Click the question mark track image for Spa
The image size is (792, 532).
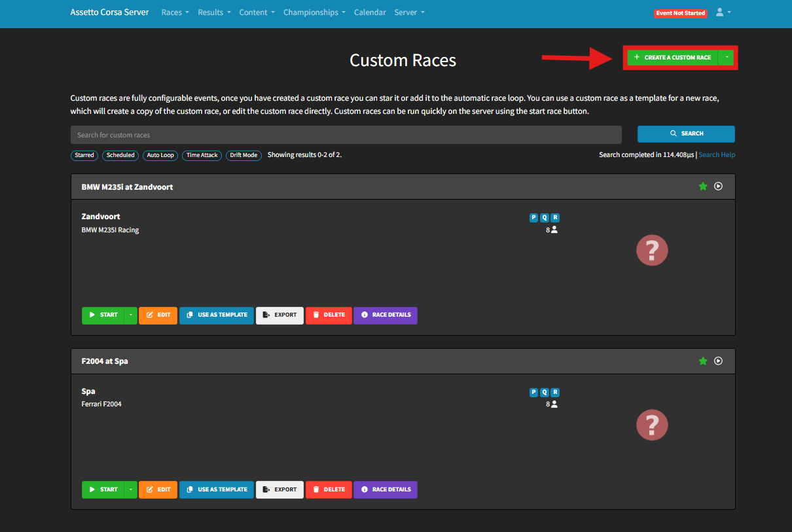coord(652,425)
